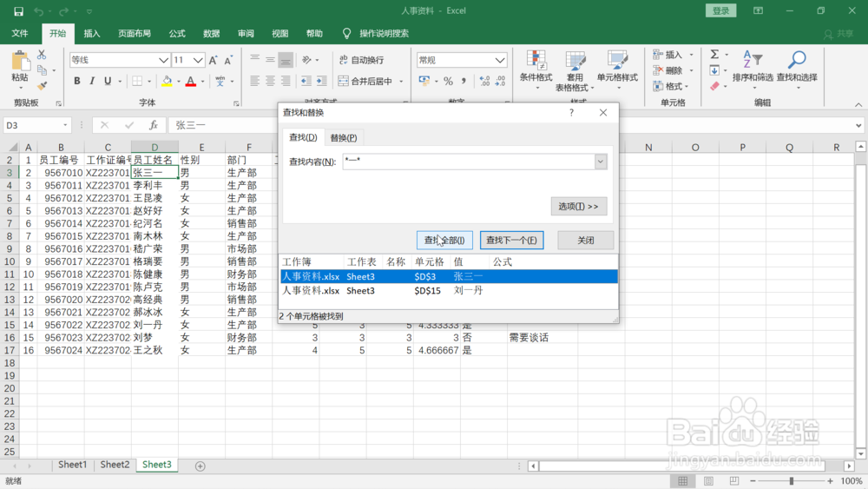Viewport: 868px width, 489px height.
Task: Click 选项 Options button in dialog
Action: (578, 206)
